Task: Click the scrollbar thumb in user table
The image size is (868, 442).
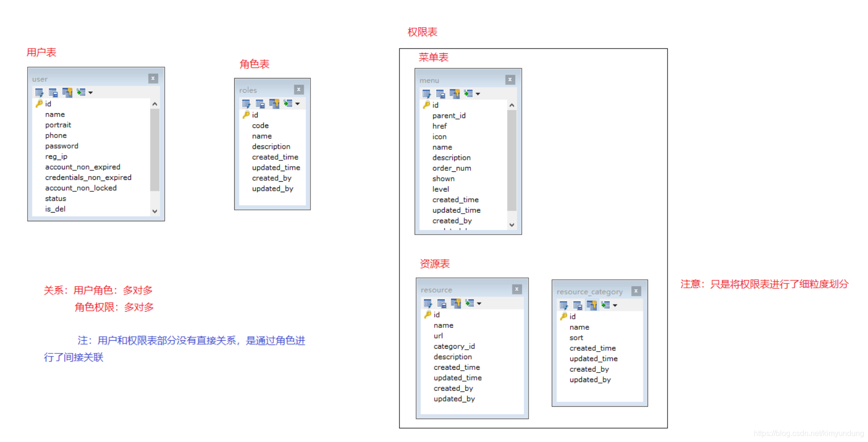Action: point(155,150)
